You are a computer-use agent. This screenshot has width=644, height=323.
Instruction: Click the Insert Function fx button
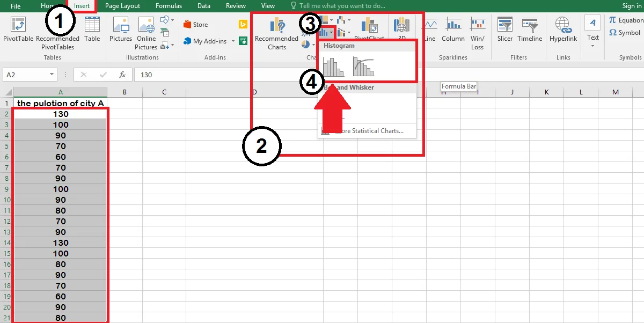click(122, 75)
